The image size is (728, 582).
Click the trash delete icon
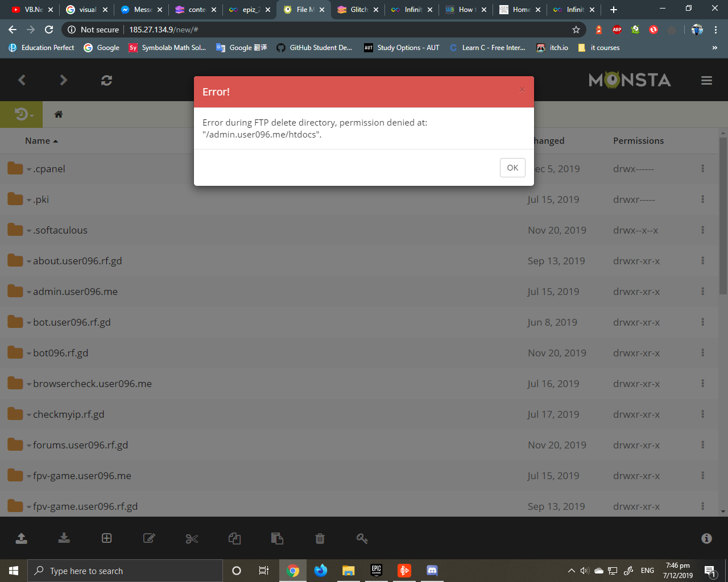click(320, 538)
